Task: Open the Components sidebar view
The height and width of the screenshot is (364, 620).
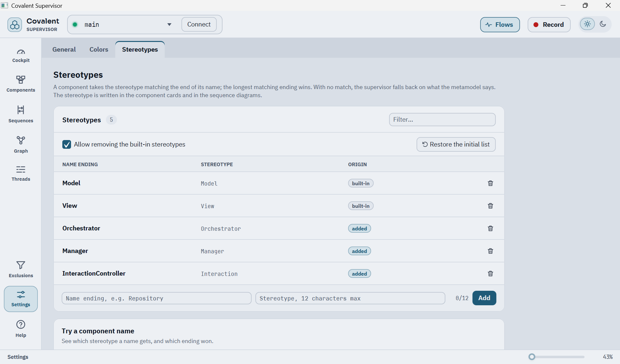Action: tap(21, 84)
